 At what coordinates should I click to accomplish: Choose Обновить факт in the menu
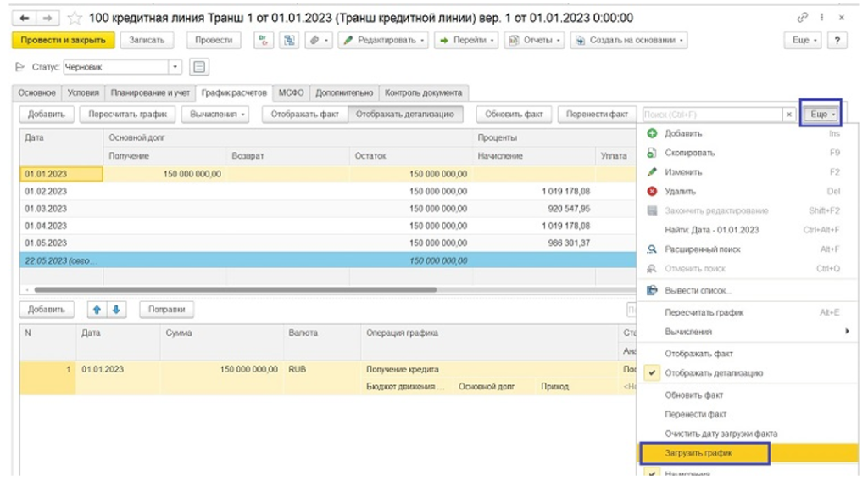pyautogui.click(x=693, y=395)
